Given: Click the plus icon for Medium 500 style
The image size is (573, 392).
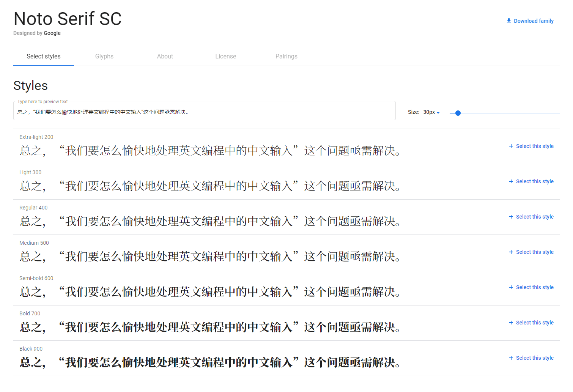Looking at the screenshot, I should (511, 252).
